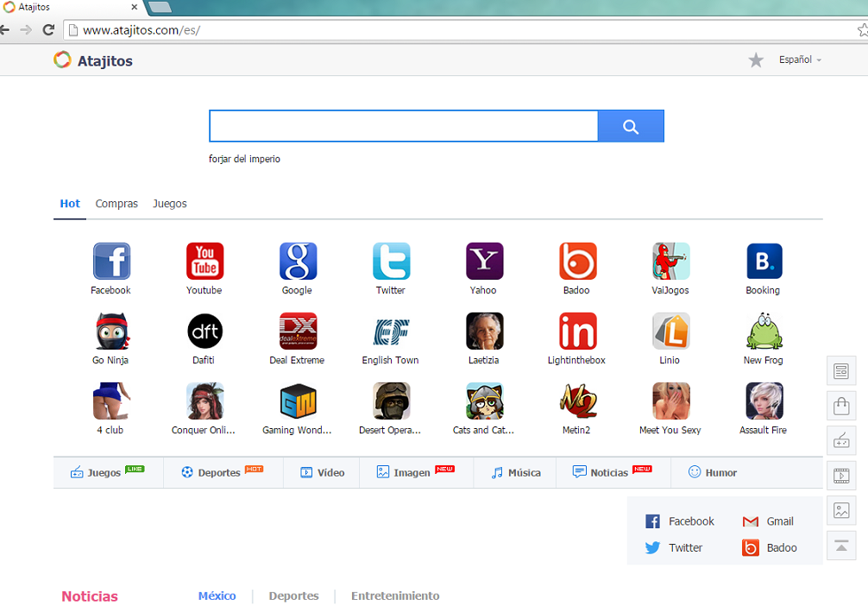Screen dimensions: 868x606
Task: Open the New Frog icon
Action: click(764, 331)
